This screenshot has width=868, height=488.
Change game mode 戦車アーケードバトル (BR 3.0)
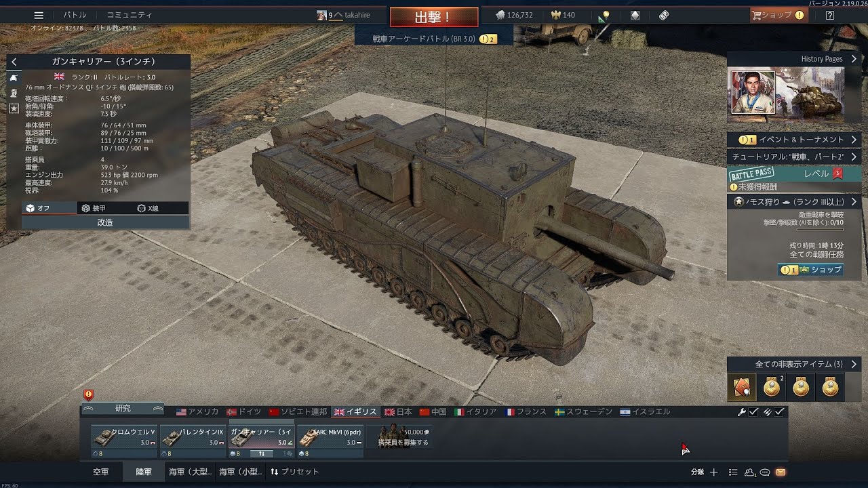(434, 39)
